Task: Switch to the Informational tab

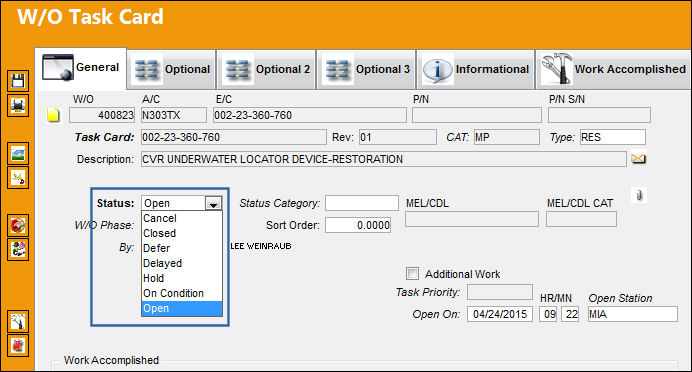Action: tap(476, 69)
